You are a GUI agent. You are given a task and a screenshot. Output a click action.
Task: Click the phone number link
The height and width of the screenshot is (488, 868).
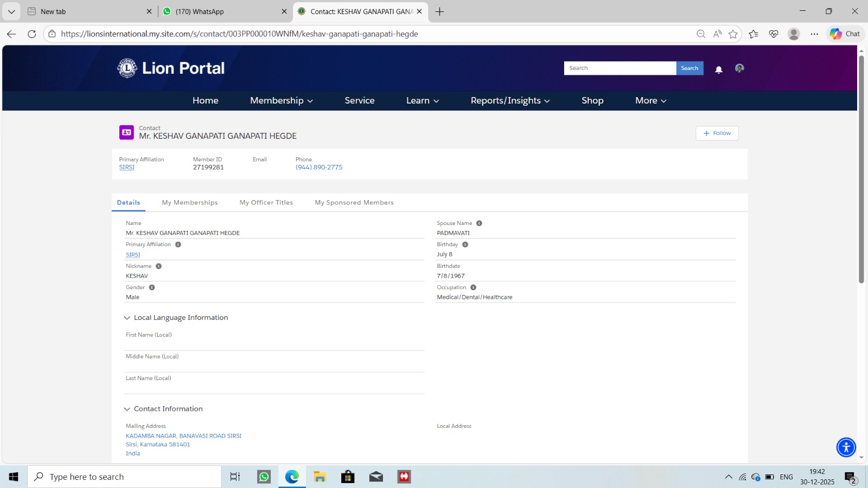point(319,168)
